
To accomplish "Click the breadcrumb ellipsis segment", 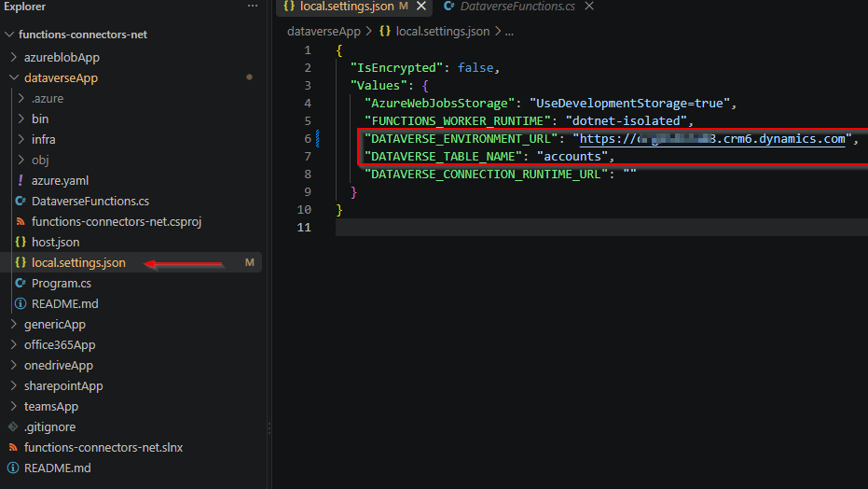I will (509, 32).
